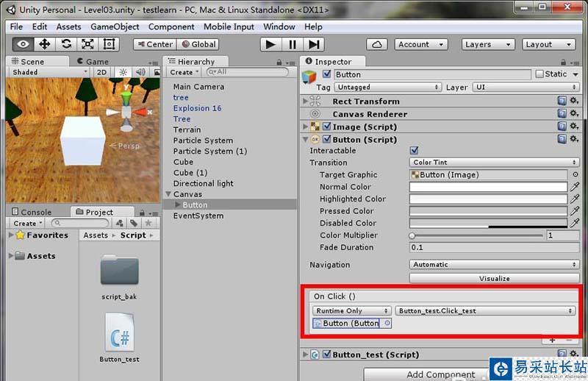Open the File menu
Viewport: 588px width, 381px height.
(16, 26)
